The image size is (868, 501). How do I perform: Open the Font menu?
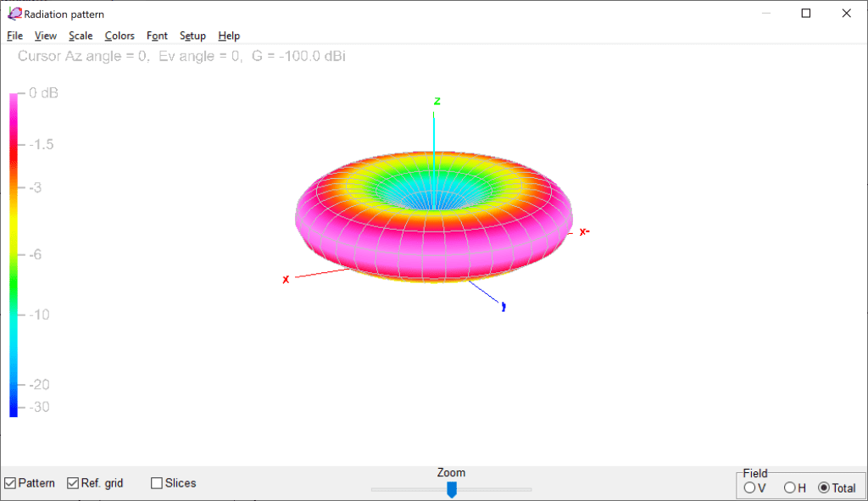(x=157, y=36)
